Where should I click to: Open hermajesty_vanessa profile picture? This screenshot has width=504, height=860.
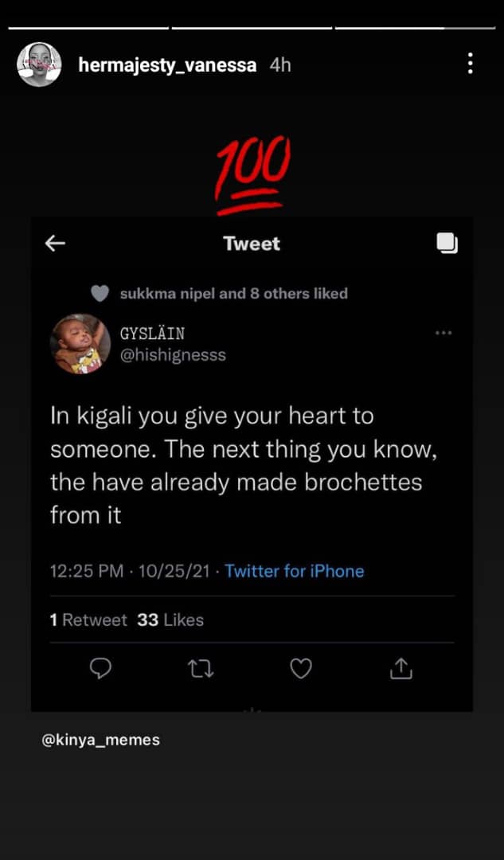click(39, 64)
